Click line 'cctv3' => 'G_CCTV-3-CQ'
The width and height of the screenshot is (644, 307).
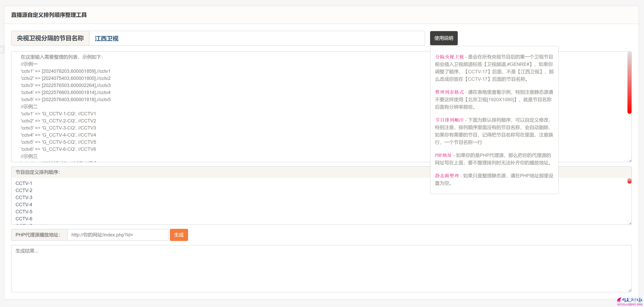58,128
